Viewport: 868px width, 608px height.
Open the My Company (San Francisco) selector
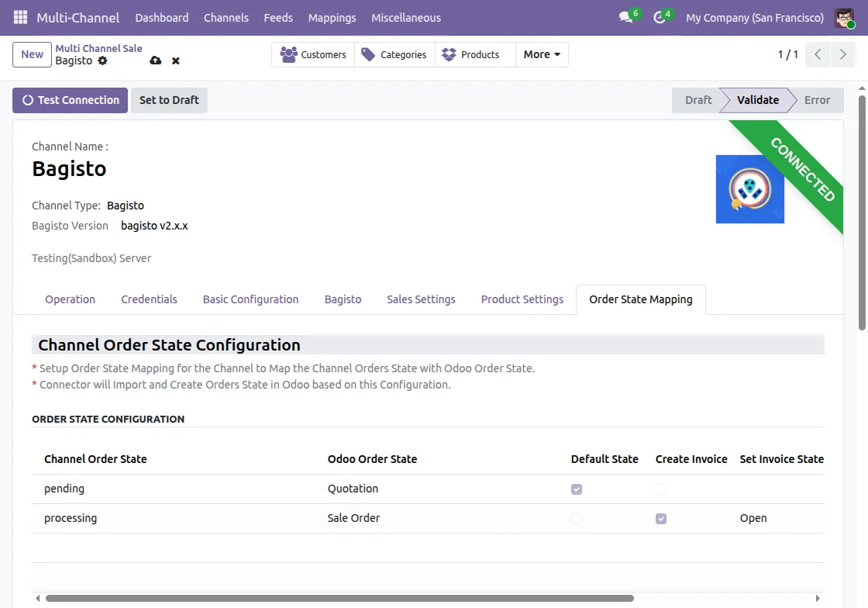755,18
